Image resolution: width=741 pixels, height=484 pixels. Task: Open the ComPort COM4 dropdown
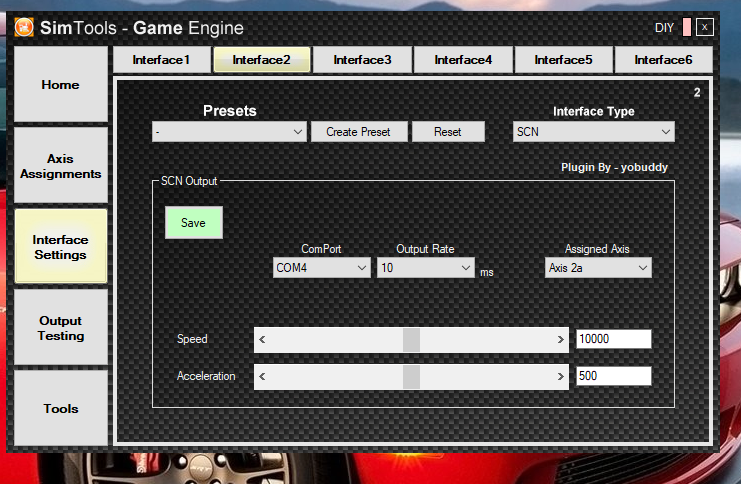[x=322, y=268]
